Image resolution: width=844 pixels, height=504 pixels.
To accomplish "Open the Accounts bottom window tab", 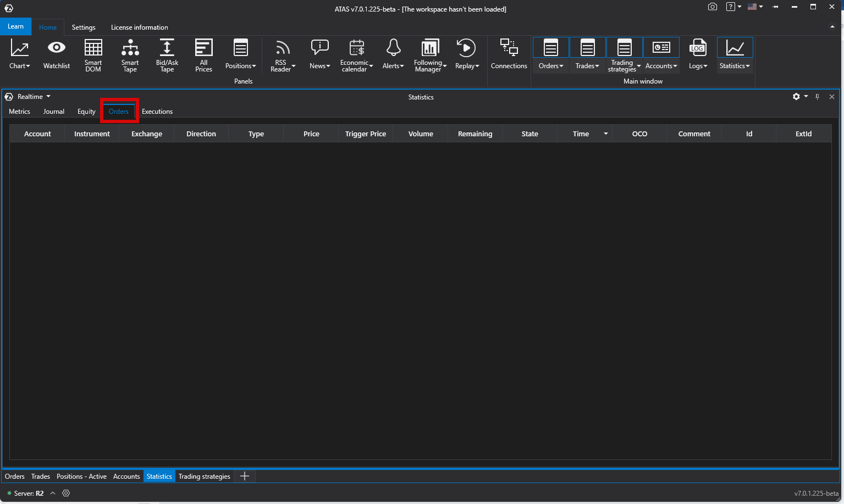I will [x=126, y=477].
